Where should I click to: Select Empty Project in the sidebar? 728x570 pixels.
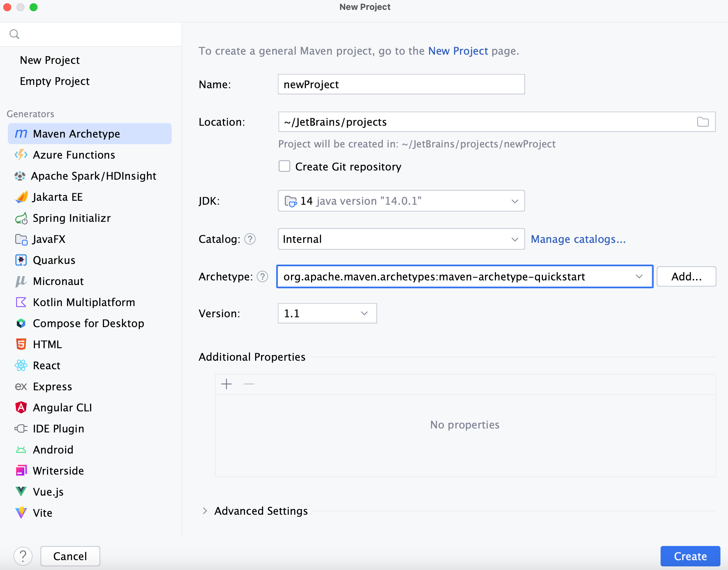point(55,81)
